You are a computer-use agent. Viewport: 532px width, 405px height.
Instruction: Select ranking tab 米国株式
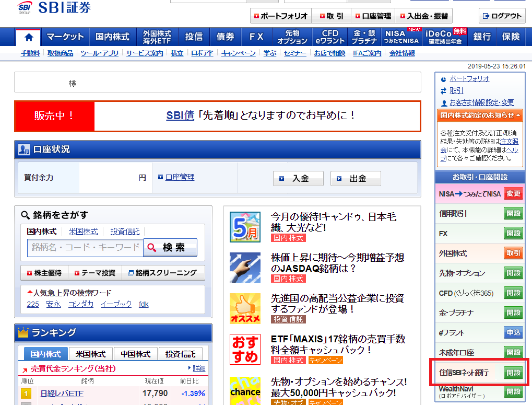click(x=91, y=354)
